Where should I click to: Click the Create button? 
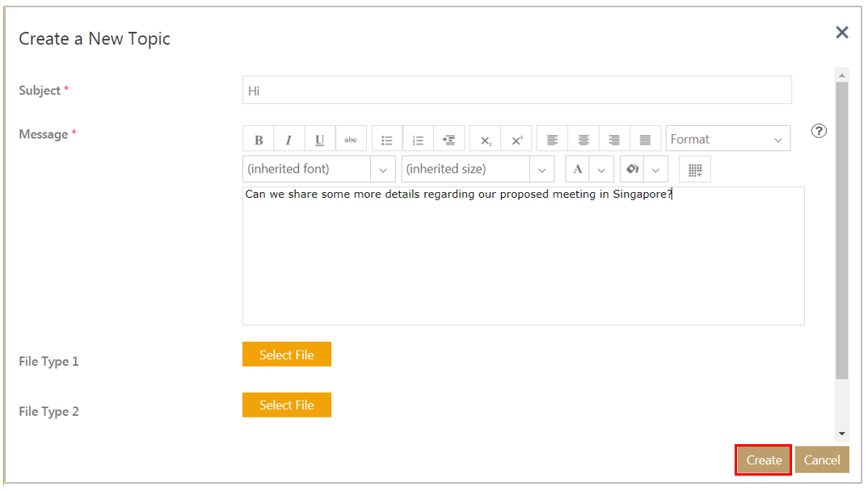tap(764, 460)
